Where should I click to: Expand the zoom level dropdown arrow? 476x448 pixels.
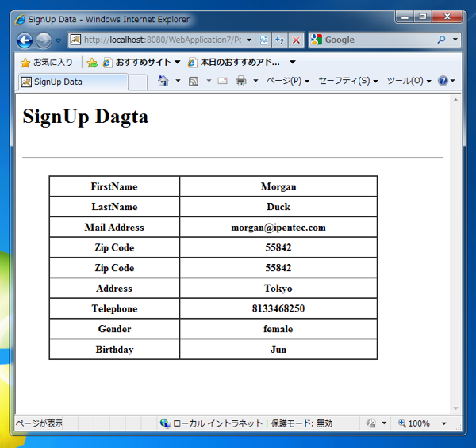443,423
